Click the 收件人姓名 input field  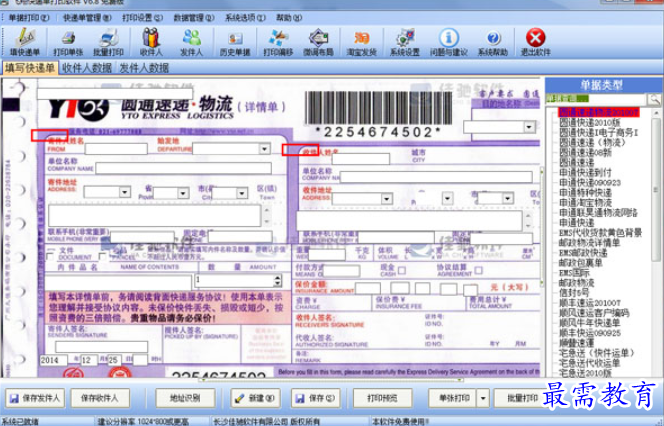pyautogui.click(x=361, y=159)
